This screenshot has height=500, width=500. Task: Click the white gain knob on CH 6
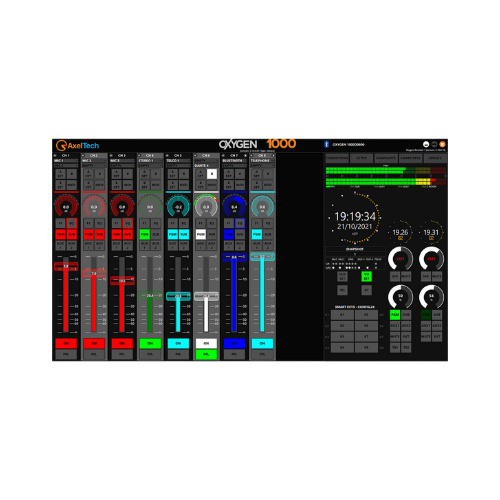click(x=206, y=206)
